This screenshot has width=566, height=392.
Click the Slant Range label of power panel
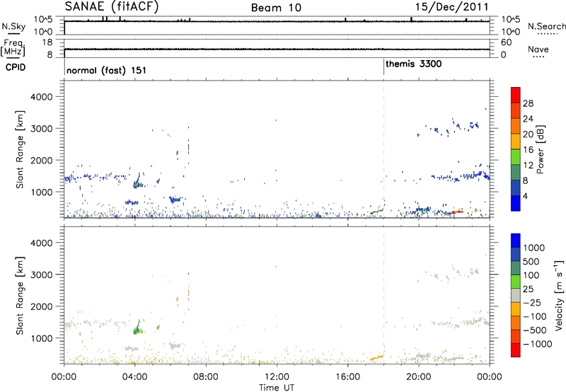pyautogui.click(x=20, y=149)
